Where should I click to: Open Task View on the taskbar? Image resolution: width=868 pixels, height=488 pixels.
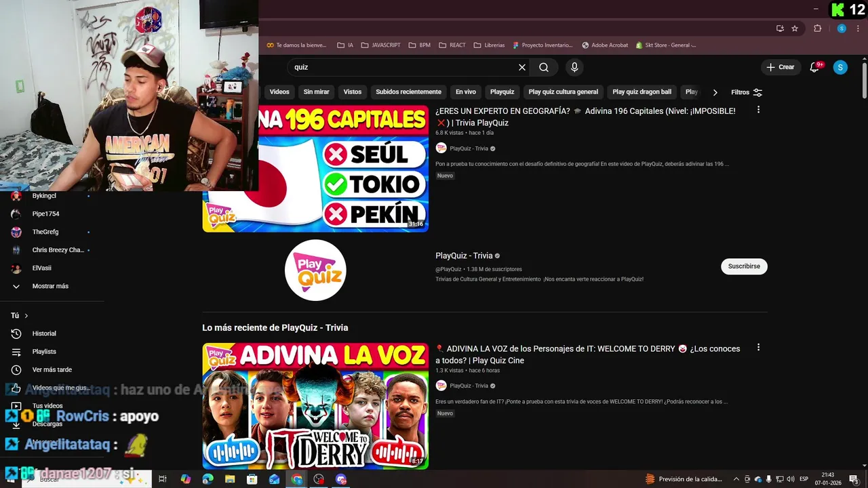coord(163,479)
